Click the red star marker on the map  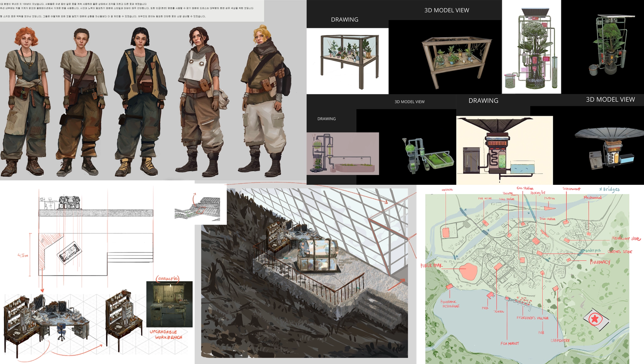tap(595, 319)
